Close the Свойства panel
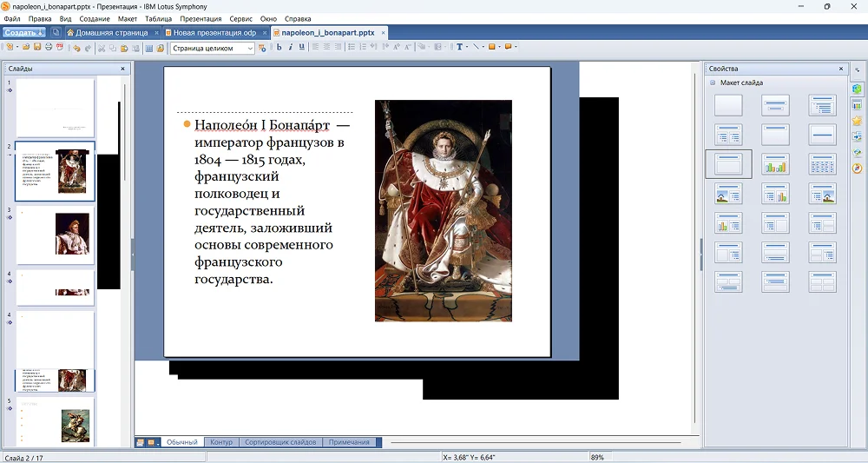Viewport: 868px width, 463px height. point(841,69)
